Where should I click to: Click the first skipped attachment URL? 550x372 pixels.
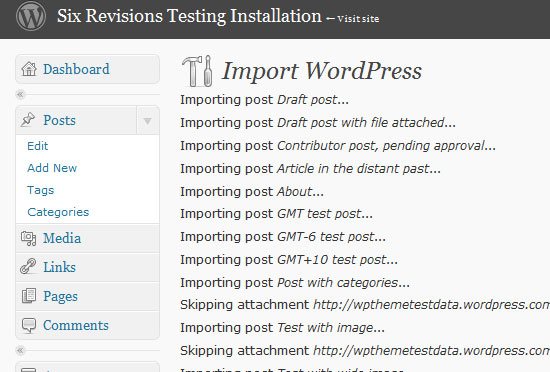tap(431, 305)
